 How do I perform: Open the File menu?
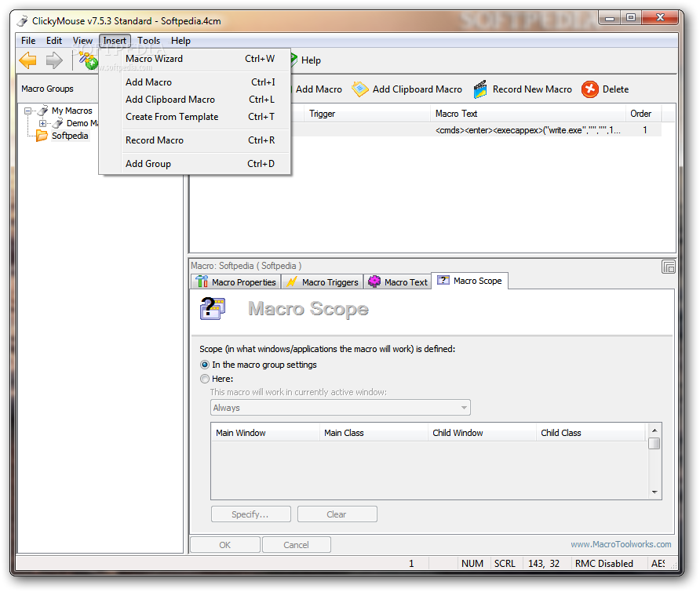(28, 41)
